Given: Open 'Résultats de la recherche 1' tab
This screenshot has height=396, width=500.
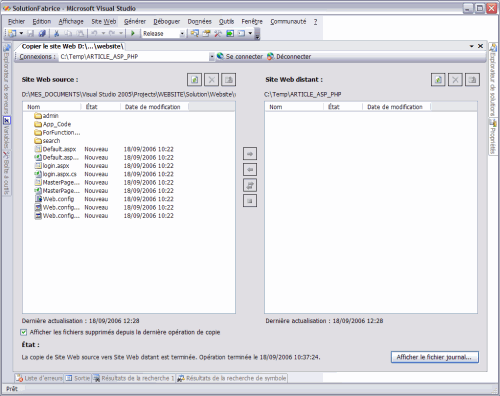Looking at the screenshot, I should tap(133, 378).
